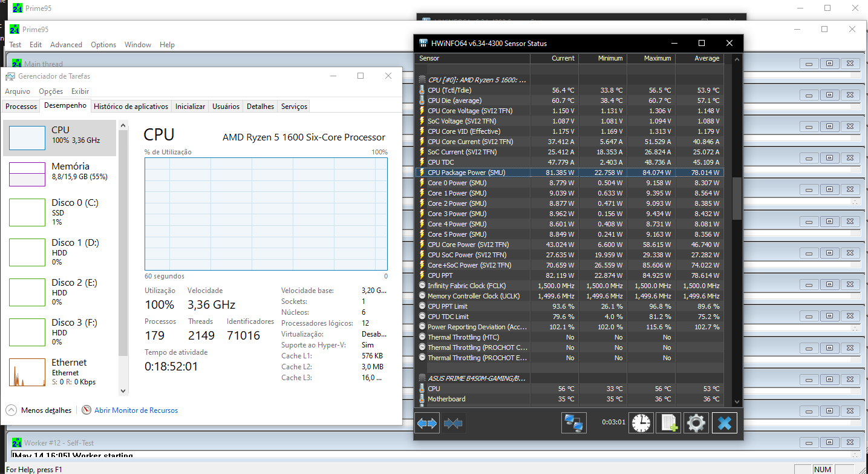Click the HWiNFO64 title bar icon
The image size is (868, 474).
click(x=423, y=43)
